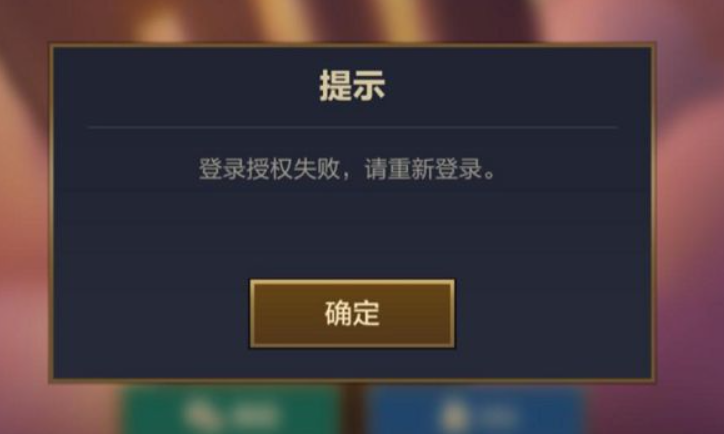Click empty dialog area left of 确定
The width and height of the screenshot is (724, 434).
(151, 313)
